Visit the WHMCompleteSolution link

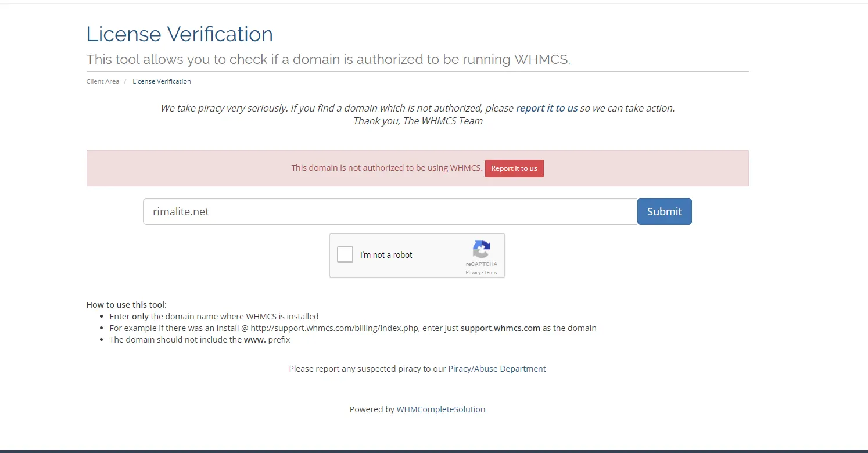pos(441,409)
